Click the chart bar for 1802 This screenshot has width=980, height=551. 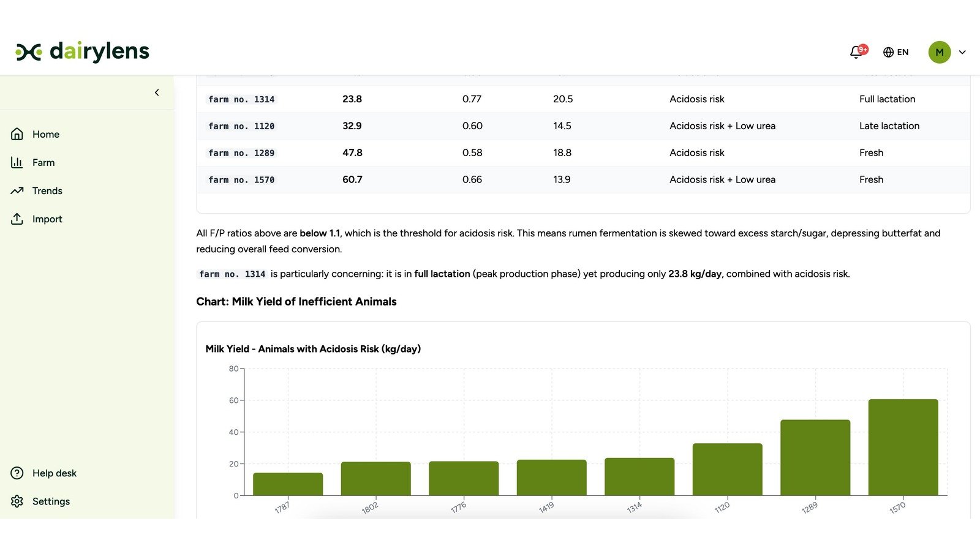click(x=375, y=479)
